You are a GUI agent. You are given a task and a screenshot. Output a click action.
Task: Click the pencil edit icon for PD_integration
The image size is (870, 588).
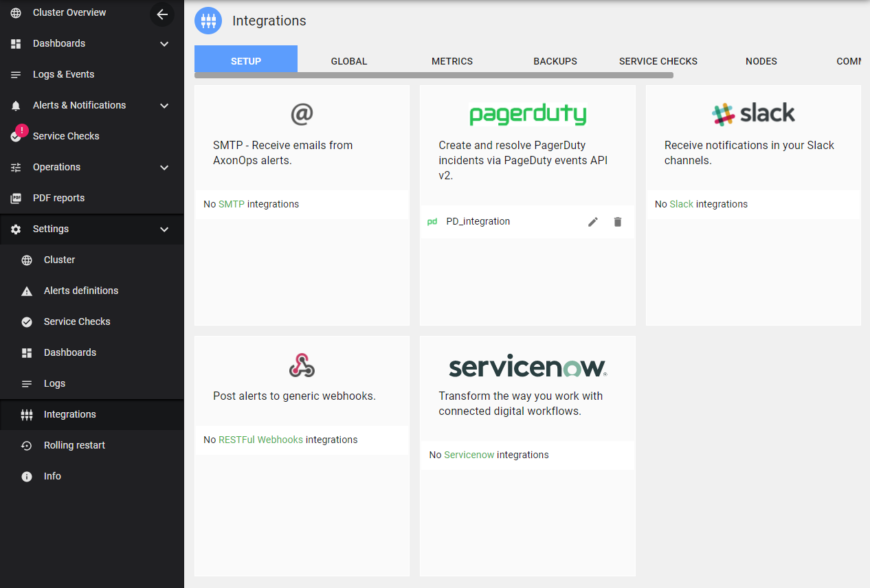(593, 222)
